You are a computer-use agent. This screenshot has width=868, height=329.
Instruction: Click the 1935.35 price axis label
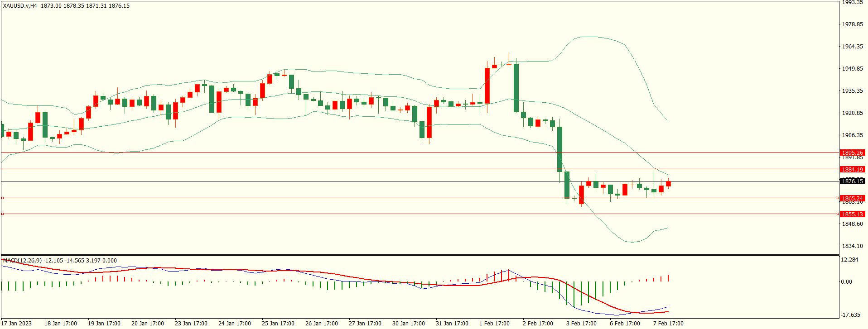[x=853, y=91]
